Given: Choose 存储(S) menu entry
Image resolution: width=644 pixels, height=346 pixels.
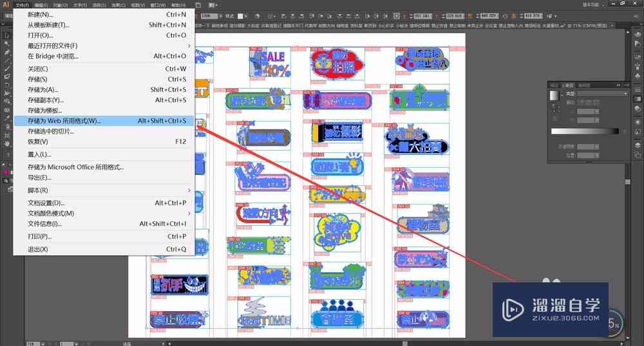Looking at the screenshot, I should click(104, 79).
